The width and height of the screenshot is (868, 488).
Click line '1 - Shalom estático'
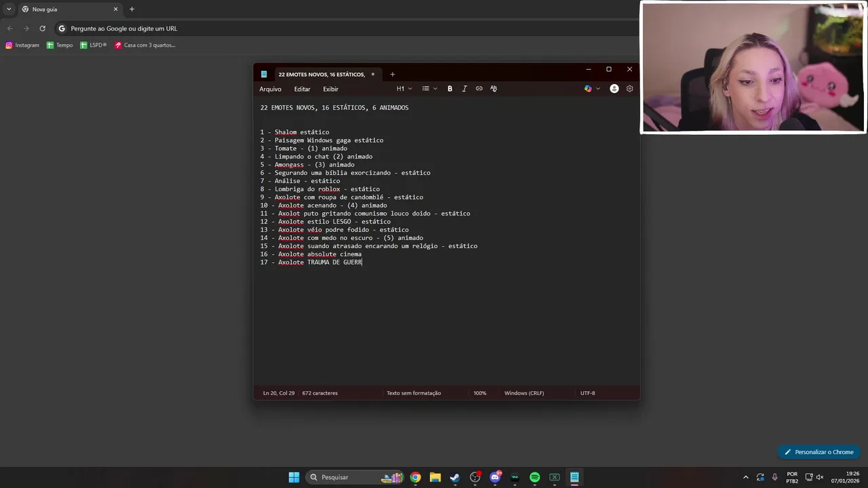(294, 132)
